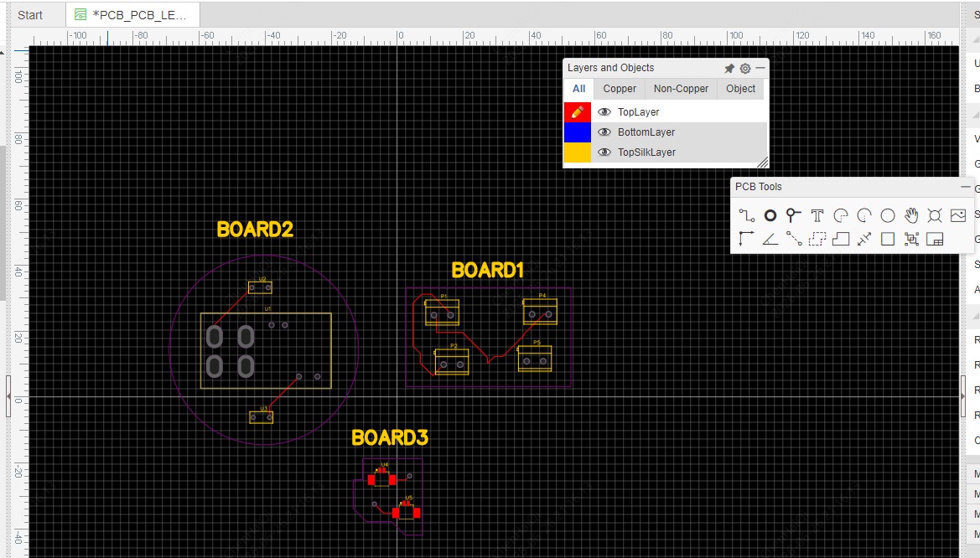Select the Circle drawing tool
The height and width of the screenshot is (558, 980).
[888, 215]
